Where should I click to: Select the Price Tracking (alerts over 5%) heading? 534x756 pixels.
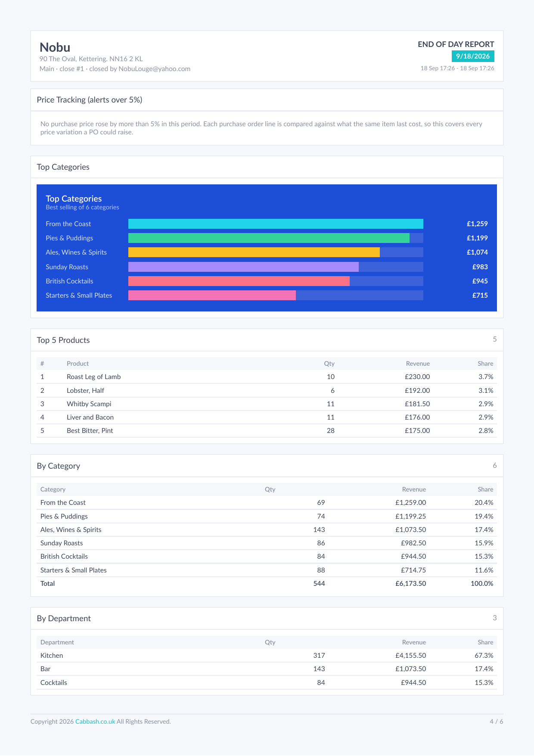pos(90,100)
